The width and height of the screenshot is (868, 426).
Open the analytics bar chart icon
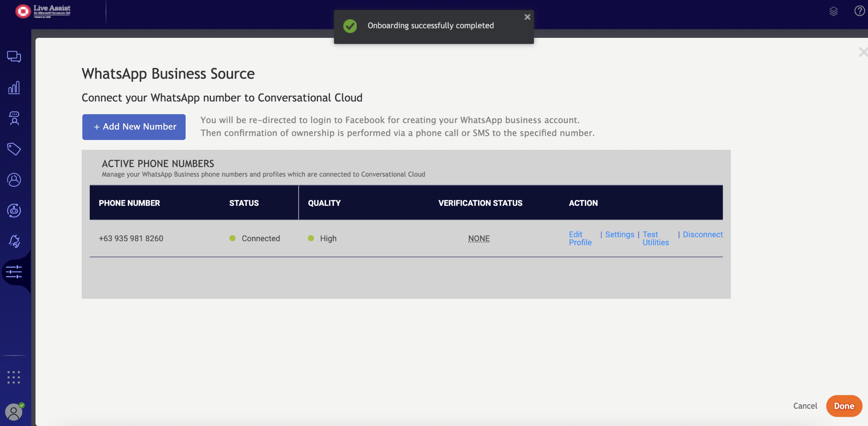coord(14,87)
